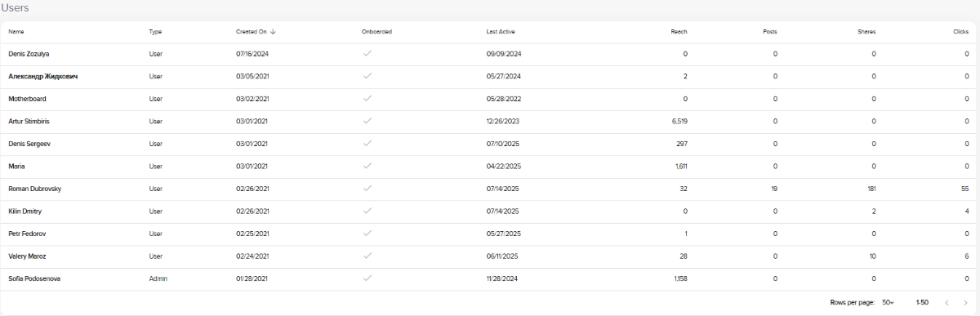Click Onboarded checkmark for Denis Zozulya

pos(367,54)
